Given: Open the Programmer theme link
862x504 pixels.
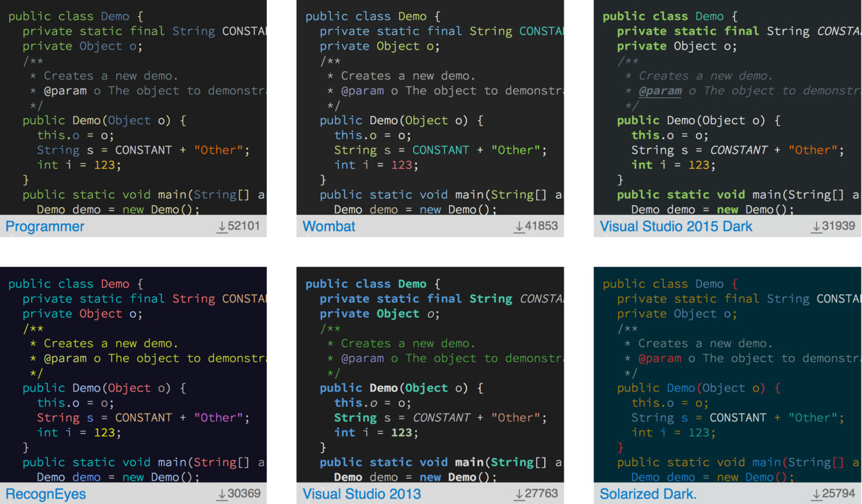Looking at the screenshot, I should point(45,227).
